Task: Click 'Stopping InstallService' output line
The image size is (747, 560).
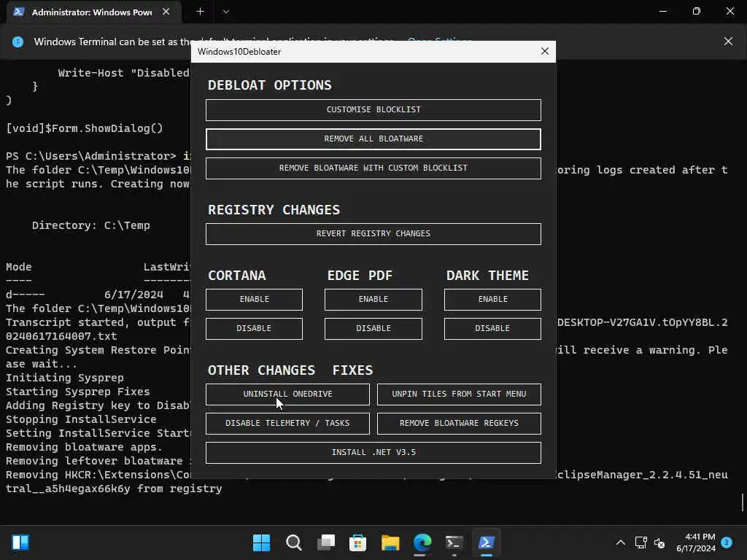Action: click(x=81, y=419)
